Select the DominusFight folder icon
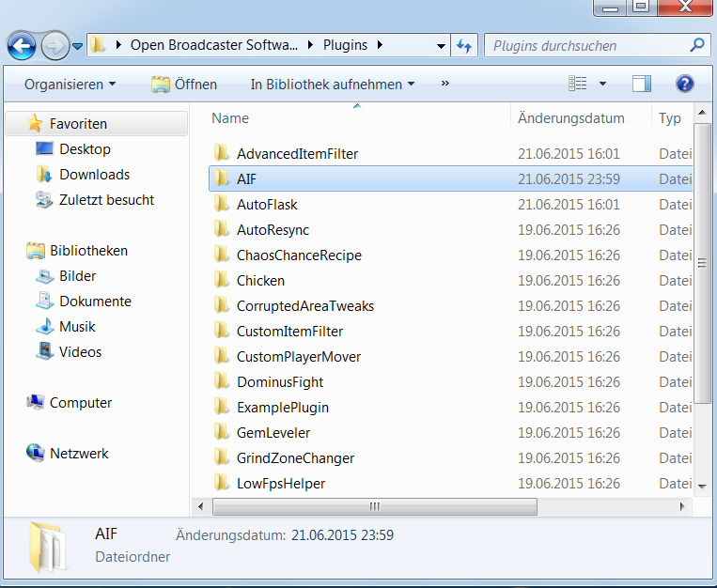The width and height of the screenshot is (717, 588). pyautogui.click(x=222, y=381)
